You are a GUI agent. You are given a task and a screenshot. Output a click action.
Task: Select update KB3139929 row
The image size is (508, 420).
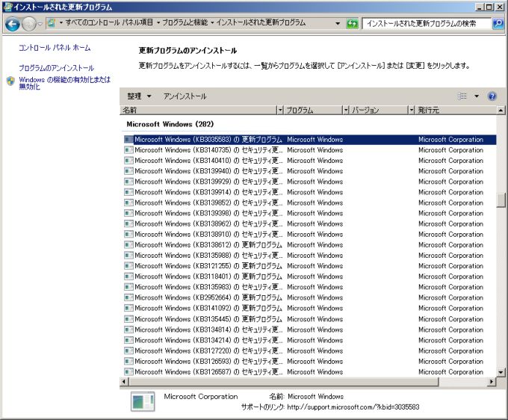(310, 182)
